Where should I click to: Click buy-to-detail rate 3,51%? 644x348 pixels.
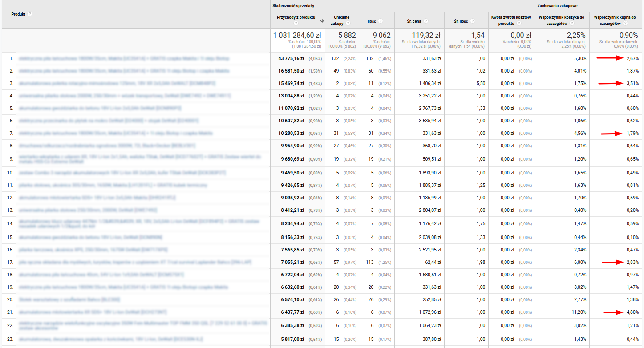point(632,83)
